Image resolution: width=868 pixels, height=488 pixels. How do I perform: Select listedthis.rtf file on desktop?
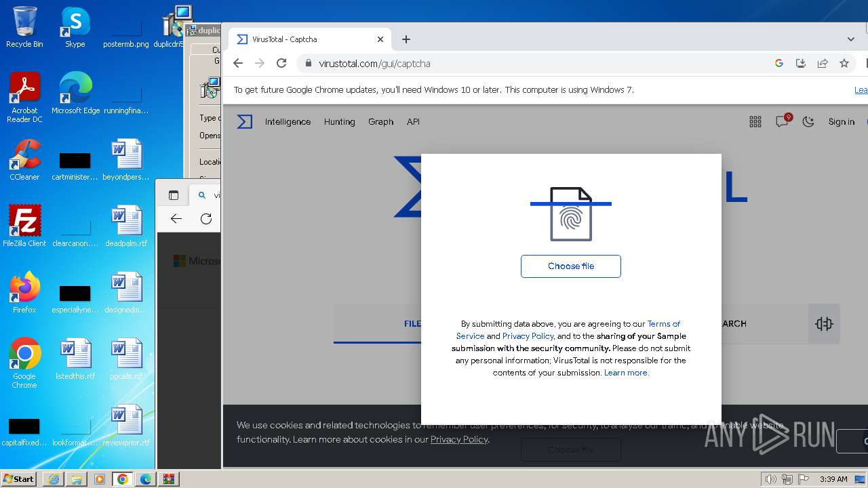coord(75,359)
